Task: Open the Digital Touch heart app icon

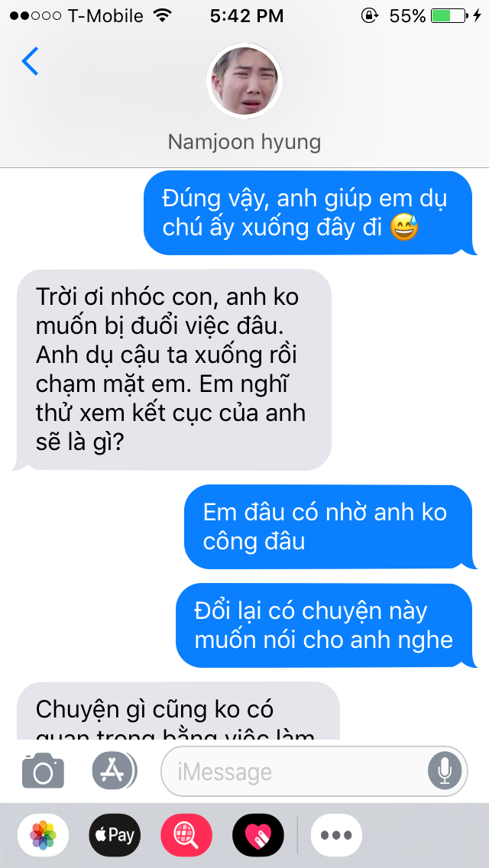Action: [258, 835]
